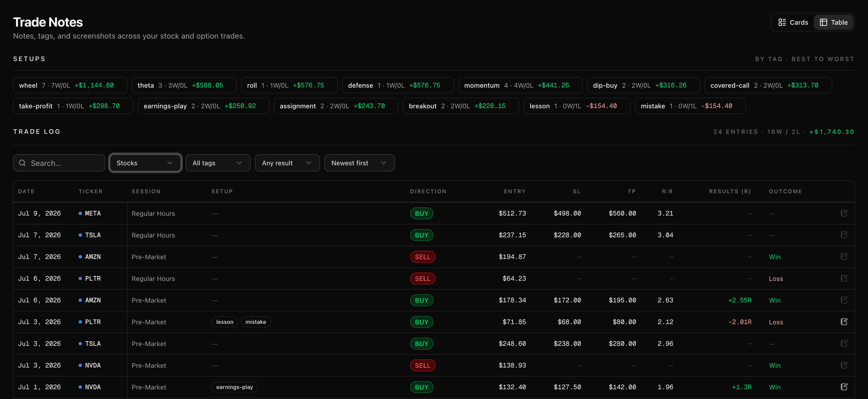Viewport: 868px width, 399px height.
Task: Switch to Table view
Action: 833,22
